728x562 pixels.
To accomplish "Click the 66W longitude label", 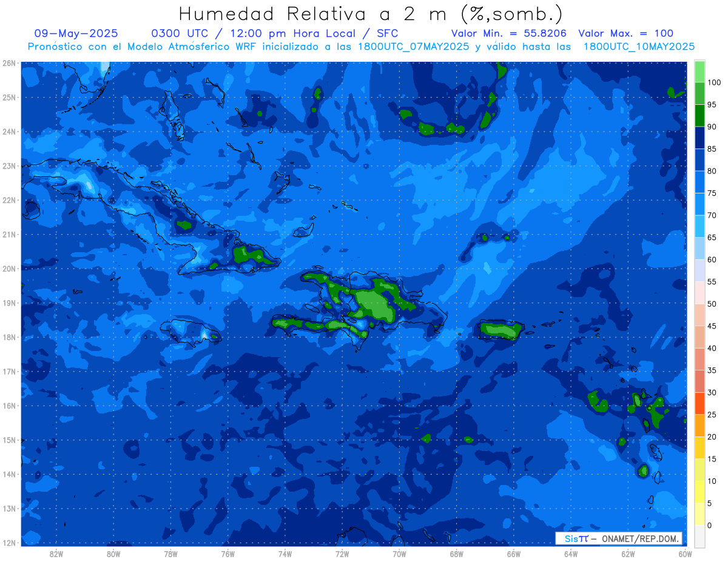I will (x=514, y=554).
